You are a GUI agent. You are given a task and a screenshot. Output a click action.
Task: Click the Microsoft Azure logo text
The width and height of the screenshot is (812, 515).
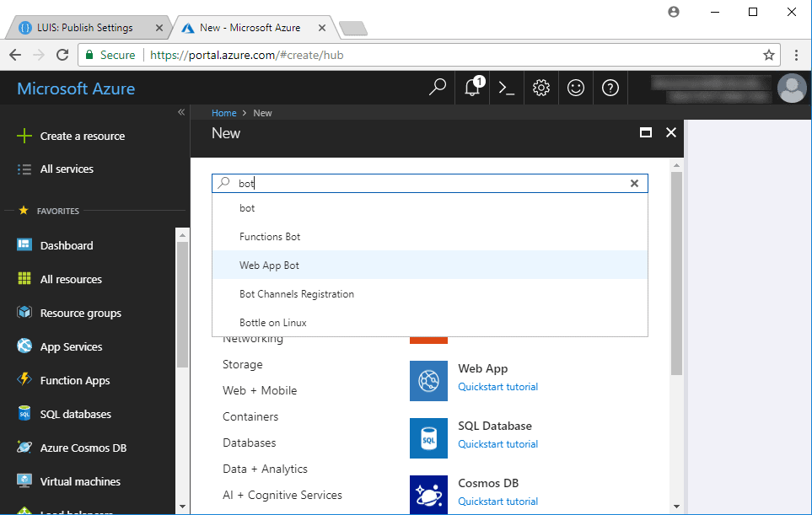pos(76,89)
